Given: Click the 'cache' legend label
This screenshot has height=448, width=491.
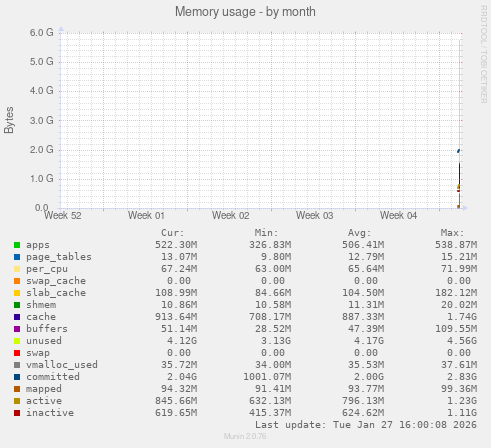Looking at the screenshot, I should click(x=41, y=317).
